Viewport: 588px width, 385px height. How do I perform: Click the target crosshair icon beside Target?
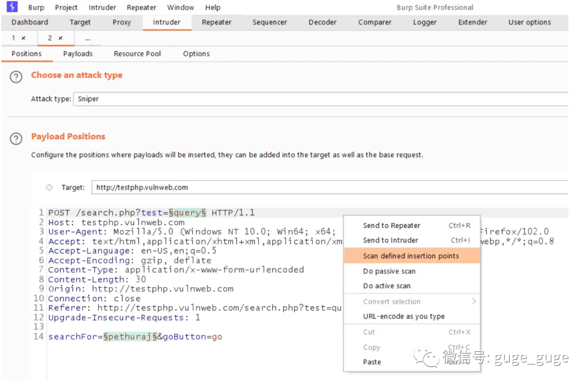coord(49,187)
